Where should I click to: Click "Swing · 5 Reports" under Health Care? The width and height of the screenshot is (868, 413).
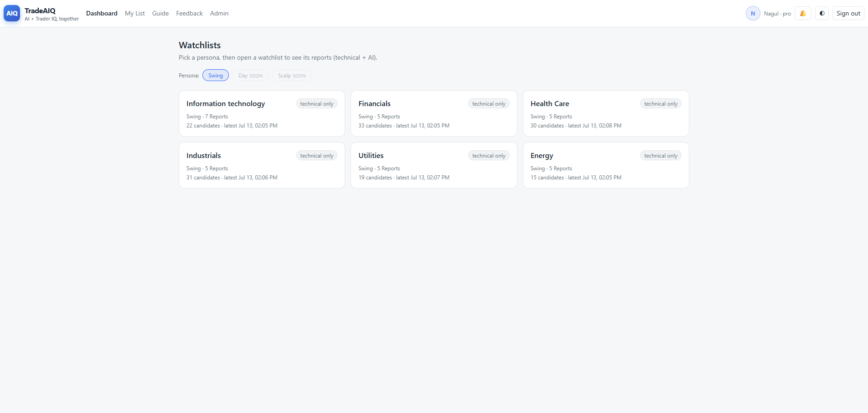click(x=551, y=117)
